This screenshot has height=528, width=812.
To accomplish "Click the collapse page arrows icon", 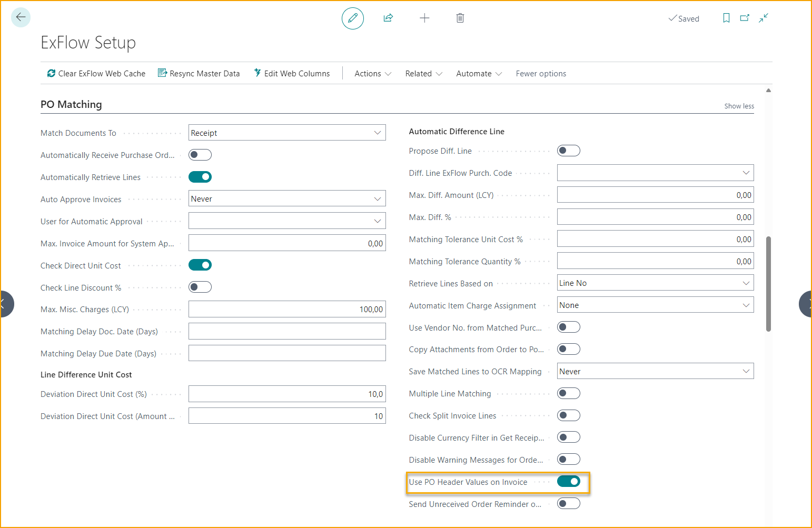I will point(764,18).
